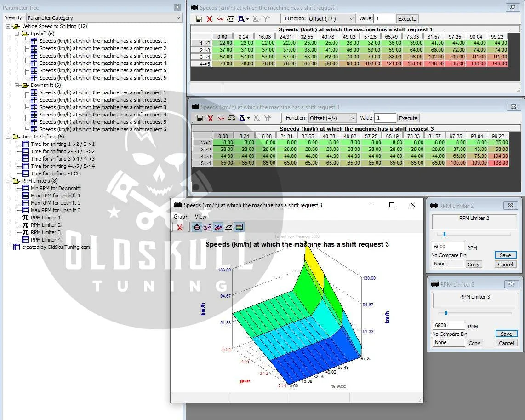This screenshot has width=525, height=420.
Task: Collapse the RPM Limiters (8) tree node
Action: click(x=8, y=181)
